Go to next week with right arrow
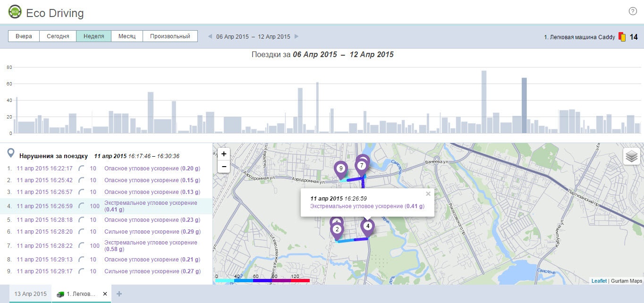The image size is (644, 303). pyautogui.click(x=297, y=36)
